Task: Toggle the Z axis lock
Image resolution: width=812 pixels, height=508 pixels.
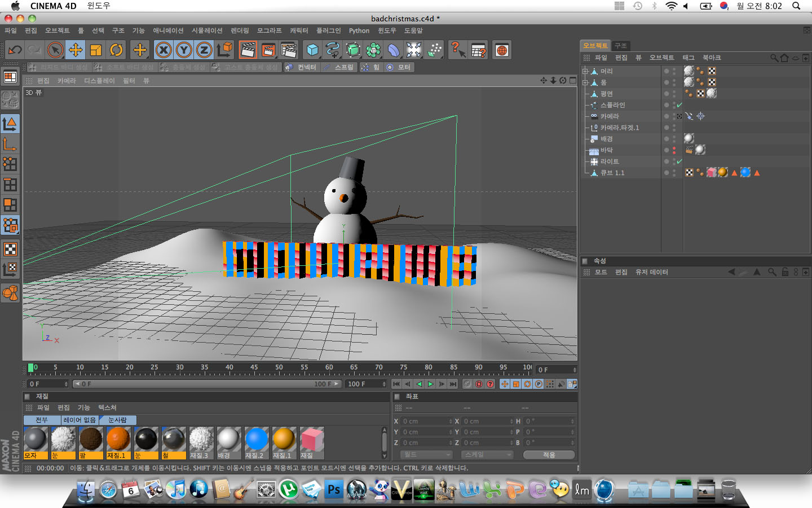Action: [x=204, y=50]
